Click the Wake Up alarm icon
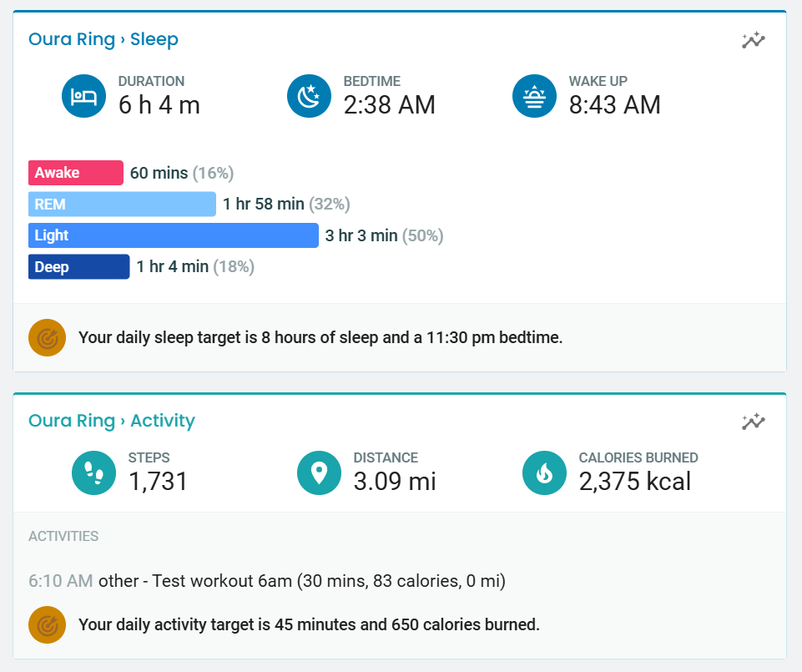This screenshot has width=802, height=672. pyautogui.click(x=534, y=95)
